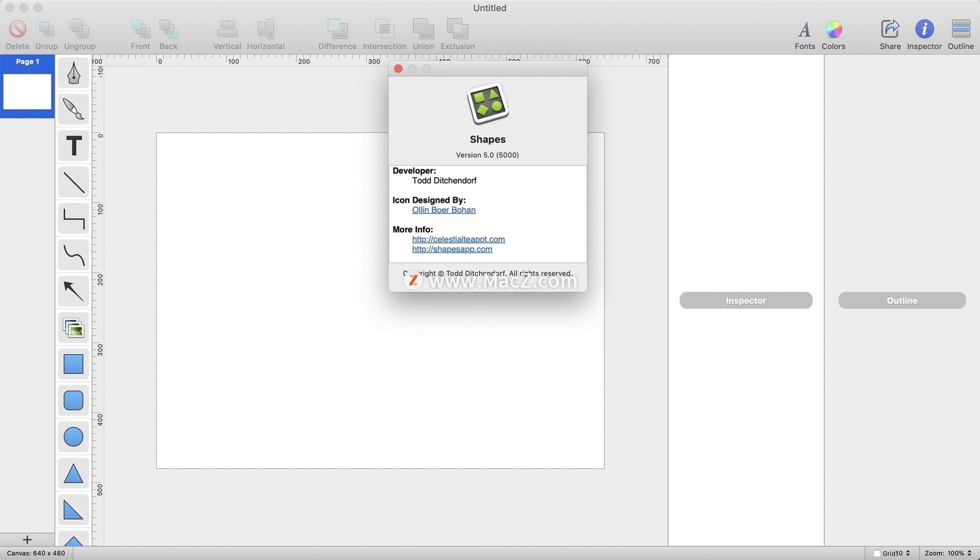
Task: Click the Group toolbar icon
Action: click(46, 29)
